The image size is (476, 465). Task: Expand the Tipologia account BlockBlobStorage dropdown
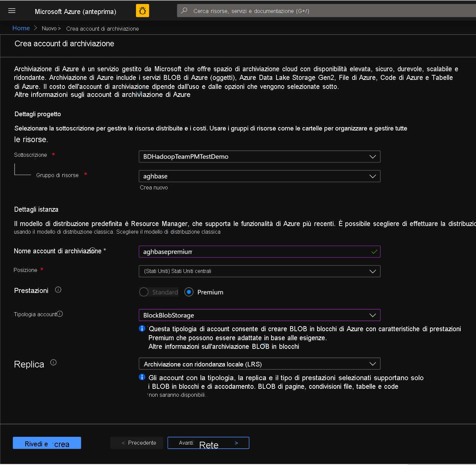pyautogui.click(x=259, y=315)
